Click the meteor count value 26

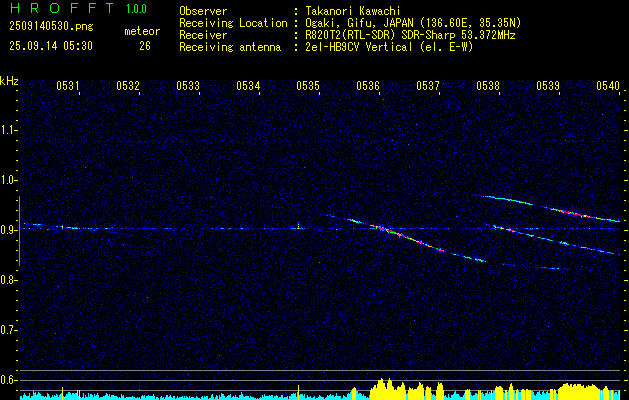coord(145,46)
